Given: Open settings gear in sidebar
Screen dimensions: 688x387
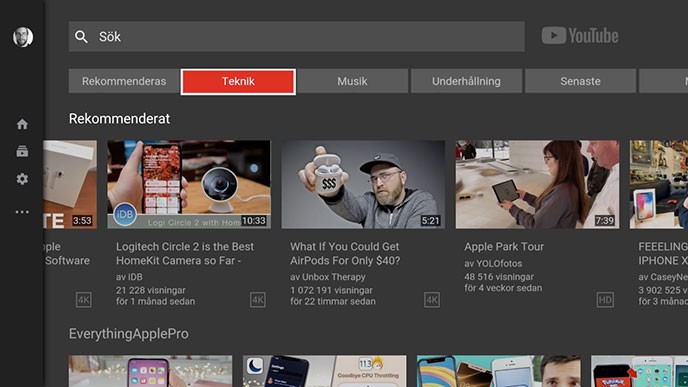Looking at the screenshot, I should (x=22, y=179).
